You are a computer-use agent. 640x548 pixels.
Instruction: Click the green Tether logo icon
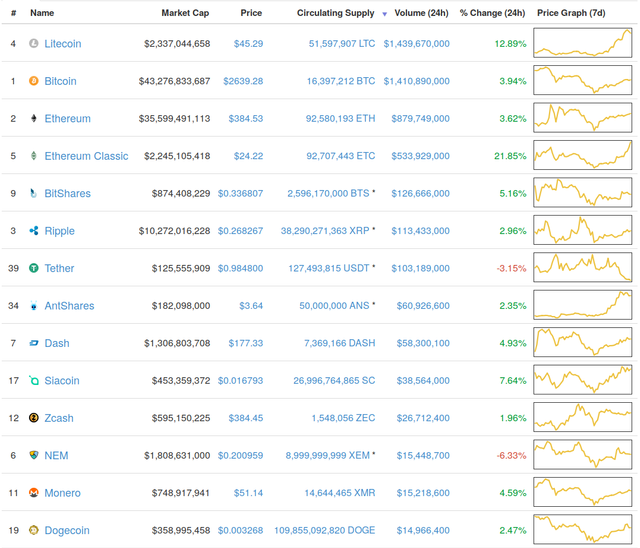point(34,268)
